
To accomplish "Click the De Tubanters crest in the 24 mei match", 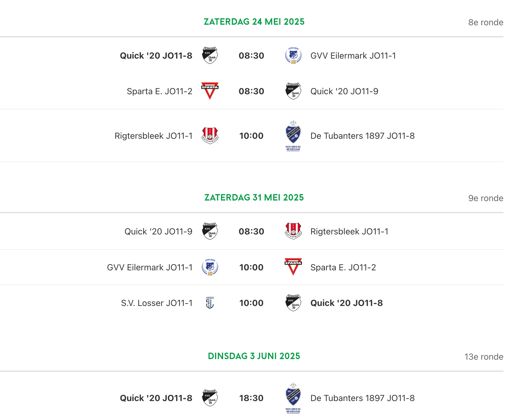I will coord(293,136).
